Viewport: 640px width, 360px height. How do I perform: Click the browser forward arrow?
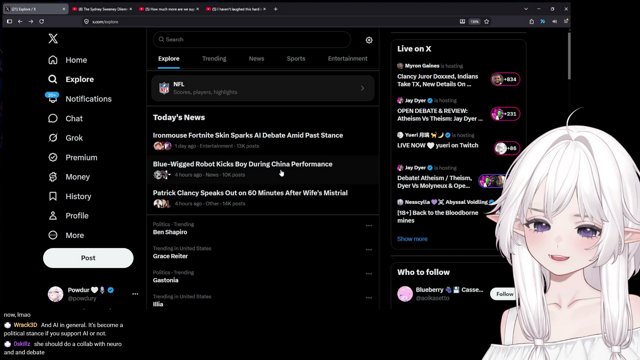click(x=31, y=21)
